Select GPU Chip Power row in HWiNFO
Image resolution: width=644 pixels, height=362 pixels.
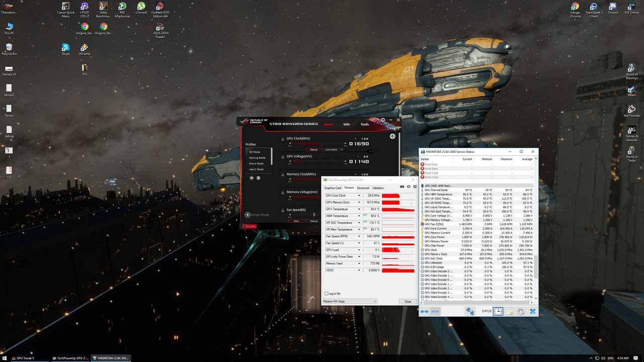click(477, 246)
